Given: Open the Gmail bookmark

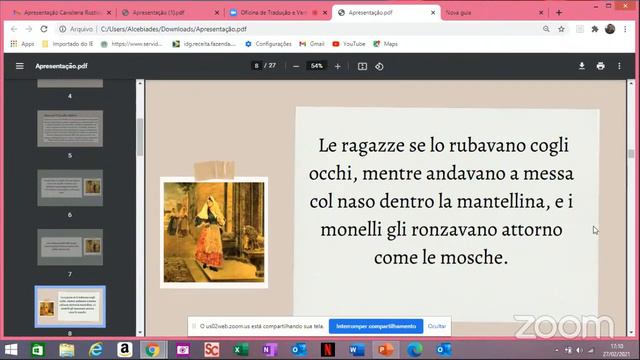Looking at the screenshot, I should (x=312, y=44).
